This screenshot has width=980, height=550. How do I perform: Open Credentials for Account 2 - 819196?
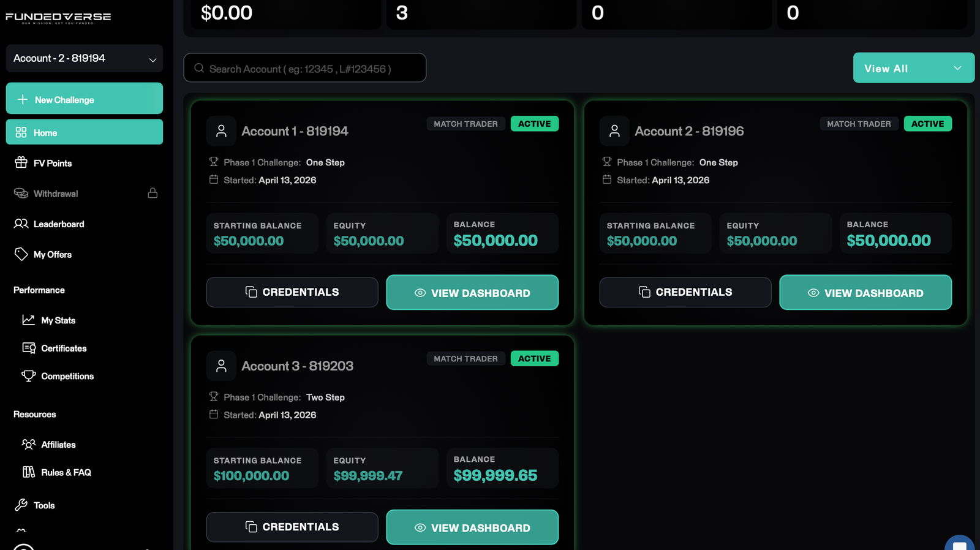tap(685, 292)
